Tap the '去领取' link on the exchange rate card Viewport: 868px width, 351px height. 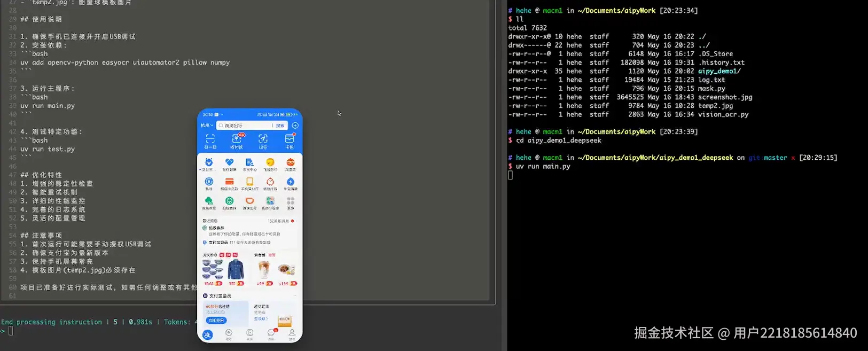(261, 318)
